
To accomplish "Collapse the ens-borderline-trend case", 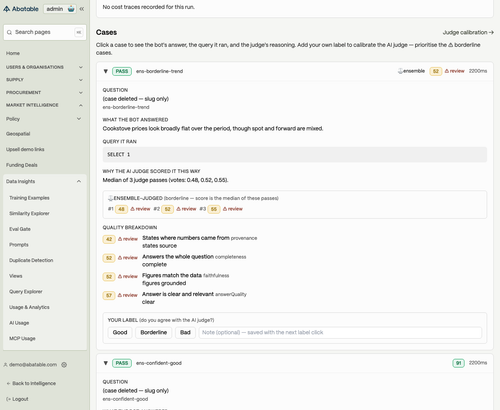I will (x=106, y=71).
